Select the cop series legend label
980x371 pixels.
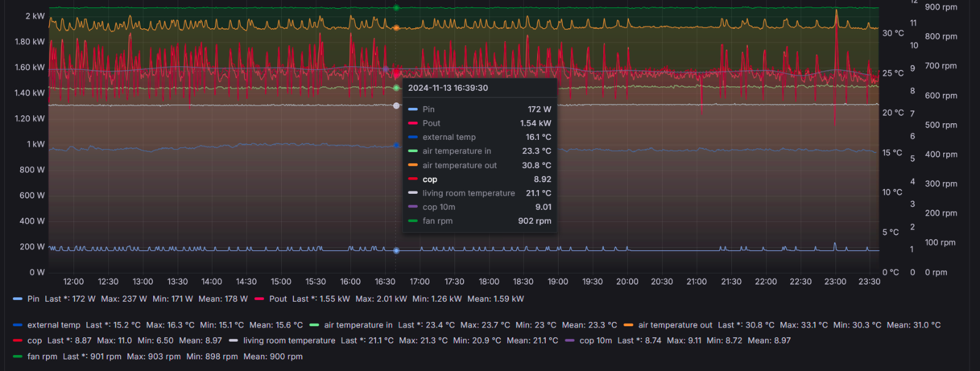(35, 340)
